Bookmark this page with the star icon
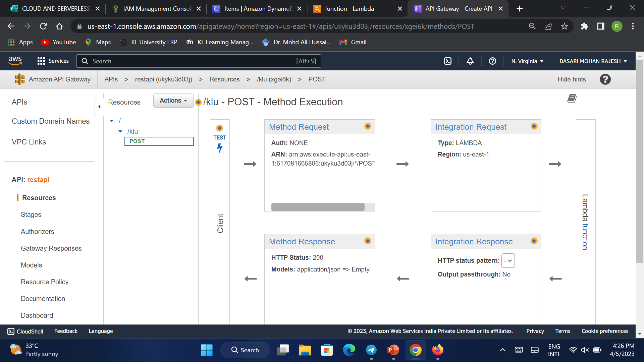The width and height of the screenshot is (644, 362). tap(565, 26)
